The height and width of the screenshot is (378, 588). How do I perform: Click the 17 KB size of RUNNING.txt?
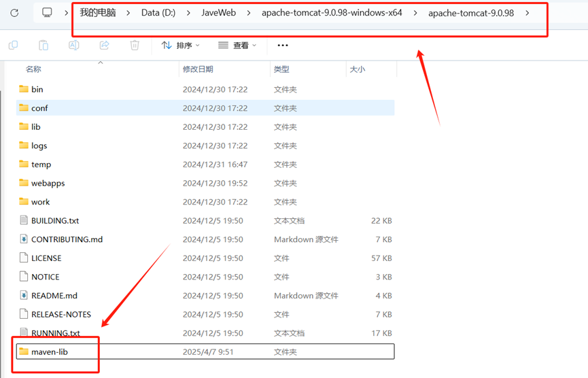point(381,333)
